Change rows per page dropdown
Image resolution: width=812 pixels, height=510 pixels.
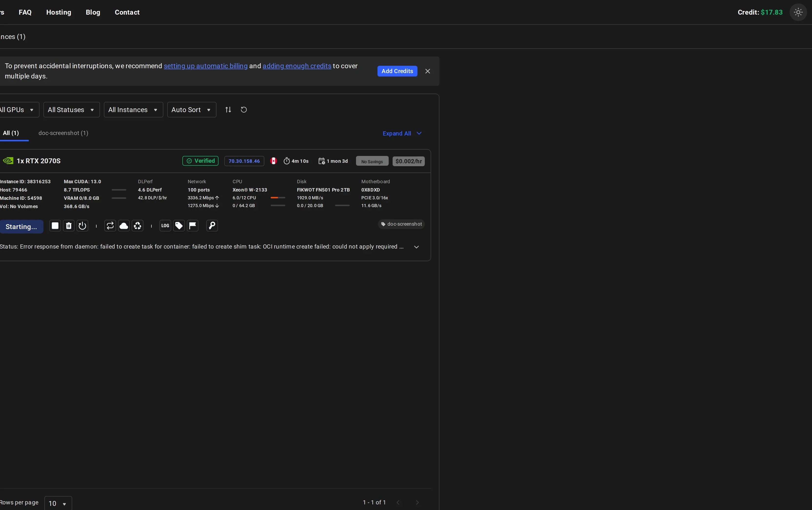pyautogui.click(x=58, y=503)
